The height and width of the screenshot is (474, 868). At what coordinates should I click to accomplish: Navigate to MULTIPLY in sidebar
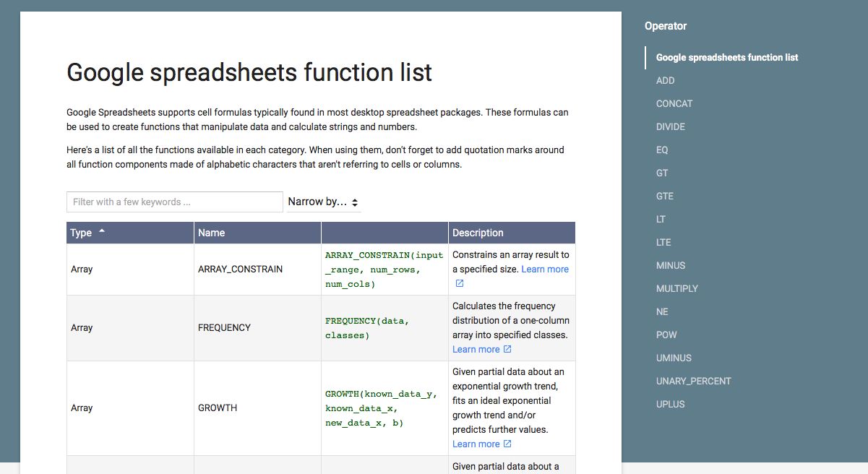click(x=677, y=289)
